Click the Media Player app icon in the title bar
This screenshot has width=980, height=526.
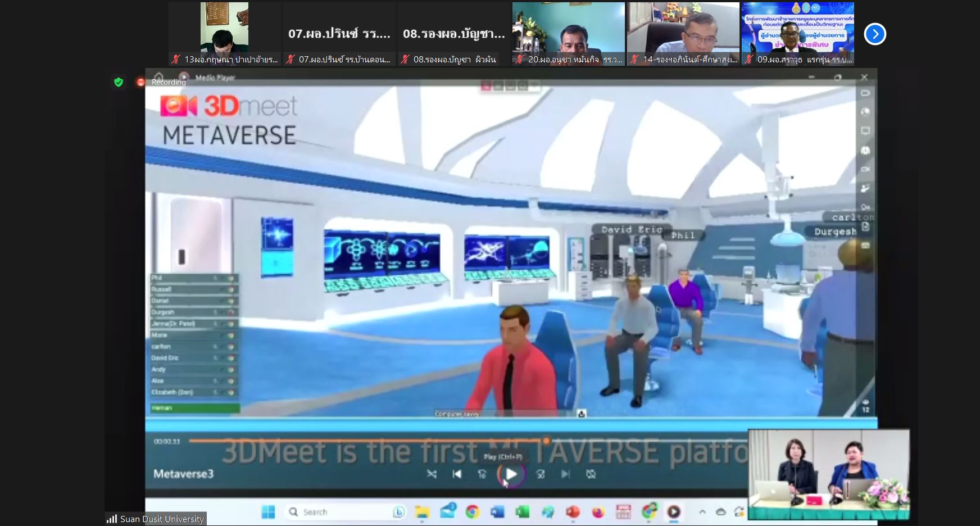click(x=184, y=77)
